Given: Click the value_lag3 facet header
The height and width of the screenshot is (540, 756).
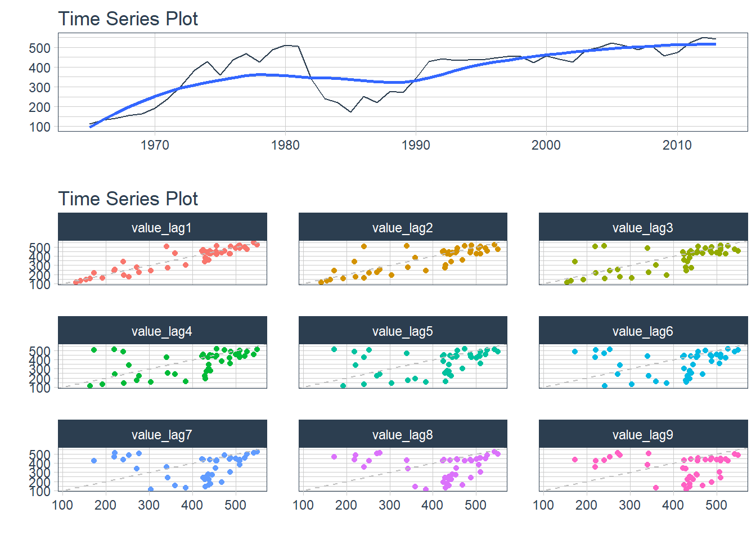Looking at the screenshot, I should pyautogui.click(x=643, y=227).
